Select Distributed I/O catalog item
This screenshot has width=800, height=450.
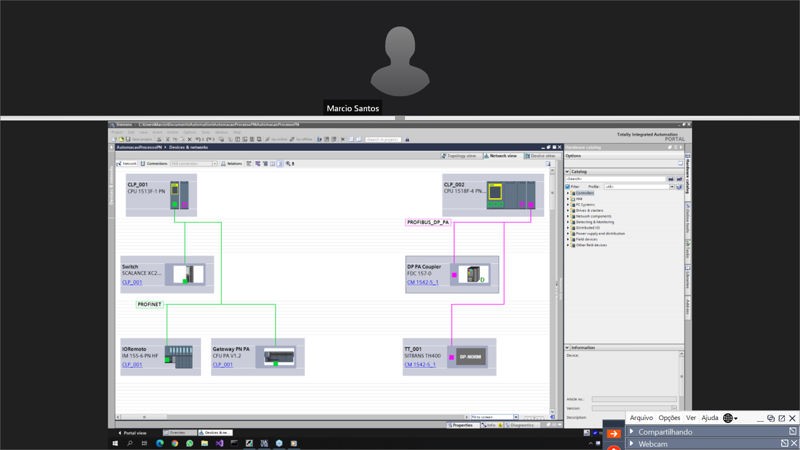(x=588, y=228)
